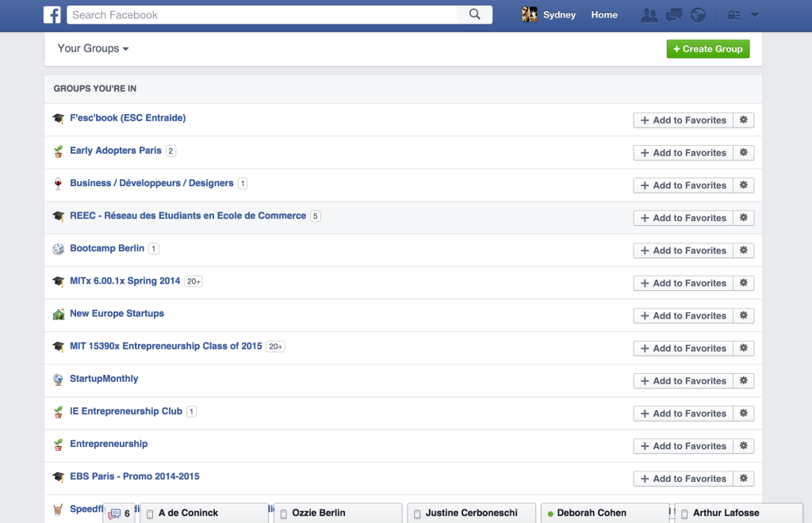Add StartupMonthly to Favorites
This screenshot has height=523, width=812.
(x=683, y=380)
